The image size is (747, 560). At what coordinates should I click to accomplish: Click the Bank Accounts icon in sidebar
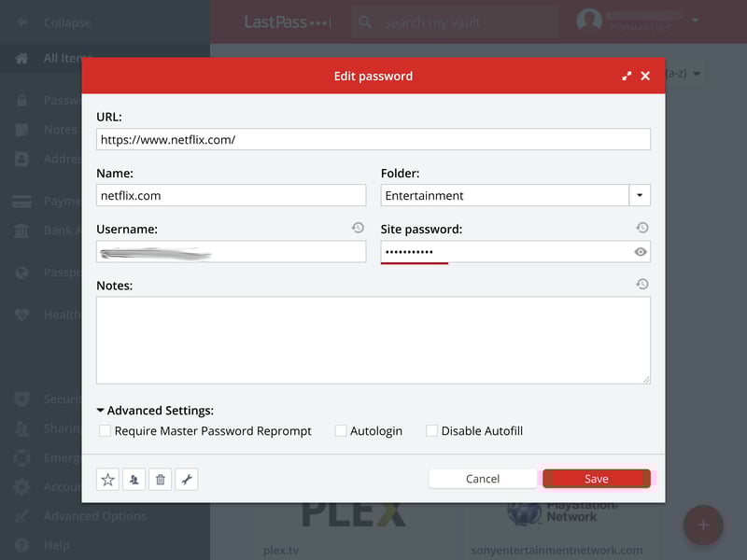tap(21, 231)
